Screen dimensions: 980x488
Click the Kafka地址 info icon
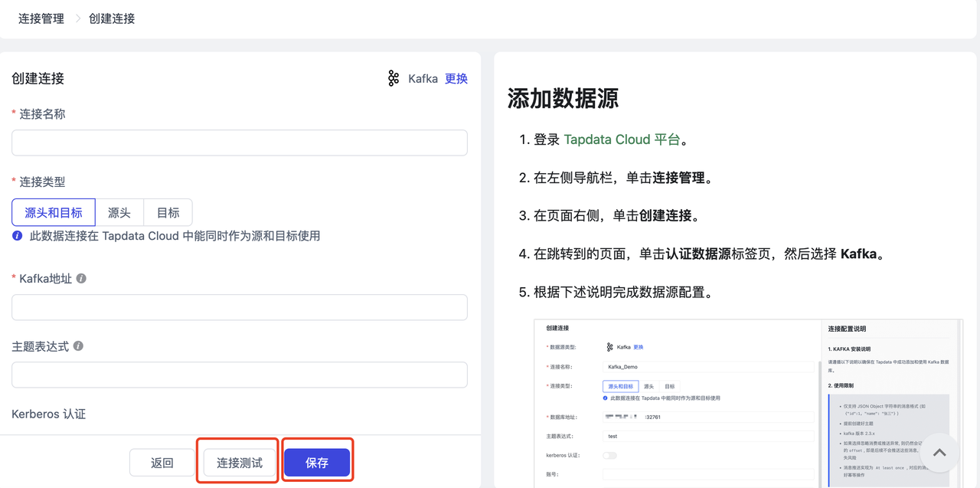pyautogui.click(x=81, y=279)
